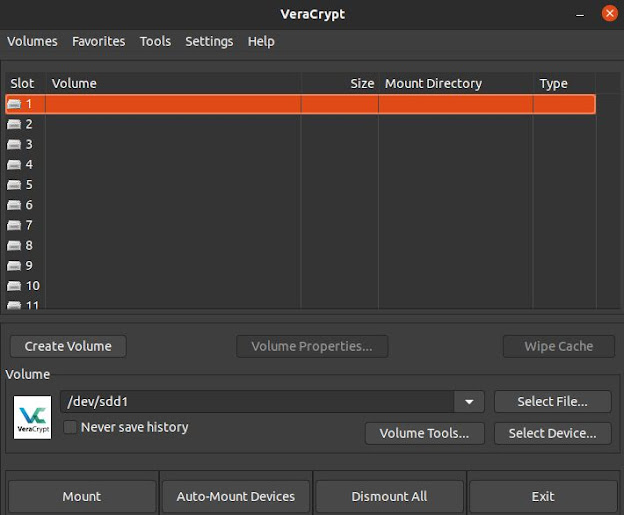Open the Tools menu
Screen dimensions: 624x515
click(x=155, y=41)
